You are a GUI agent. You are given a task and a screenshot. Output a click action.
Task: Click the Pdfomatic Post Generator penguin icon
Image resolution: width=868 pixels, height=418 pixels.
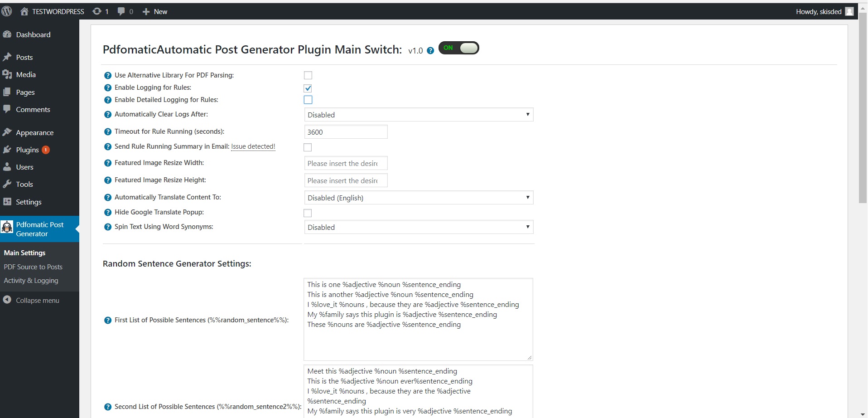[x=7, y=227]
